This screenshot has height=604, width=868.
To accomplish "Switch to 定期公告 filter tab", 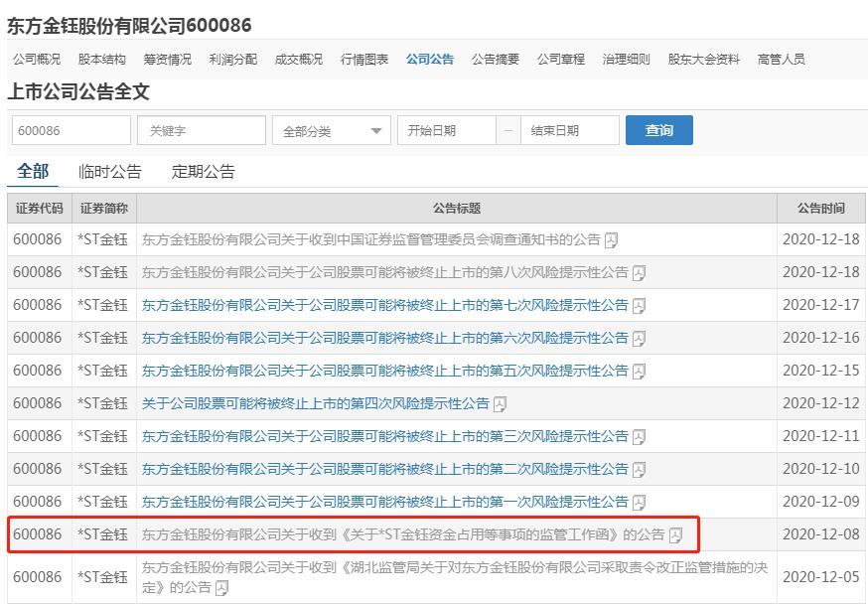I will [x=203, y=172].
